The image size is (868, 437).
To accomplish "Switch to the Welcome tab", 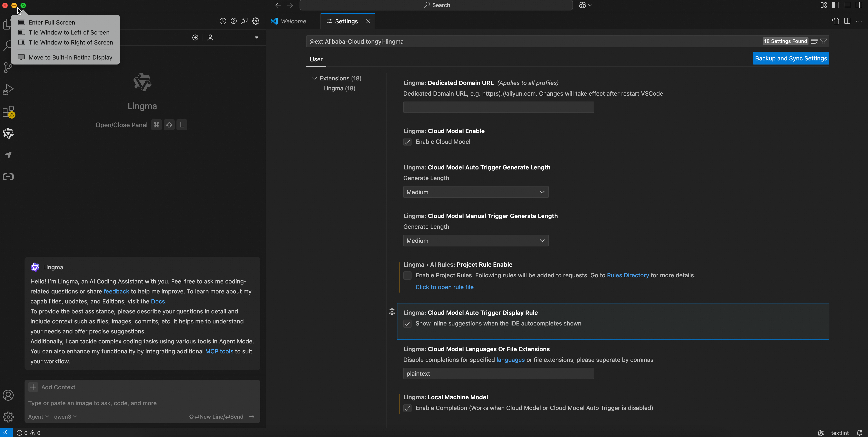I will click(293, 21).
